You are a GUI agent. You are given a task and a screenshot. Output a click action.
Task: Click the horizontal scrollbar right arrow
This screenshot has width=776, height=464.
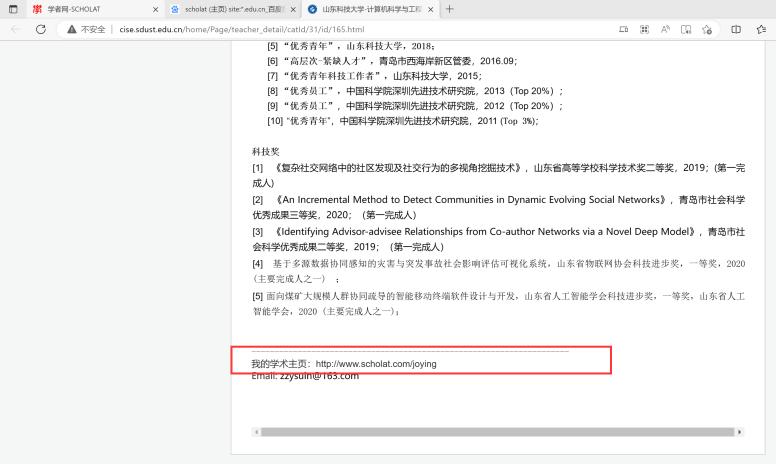point(740,432)
